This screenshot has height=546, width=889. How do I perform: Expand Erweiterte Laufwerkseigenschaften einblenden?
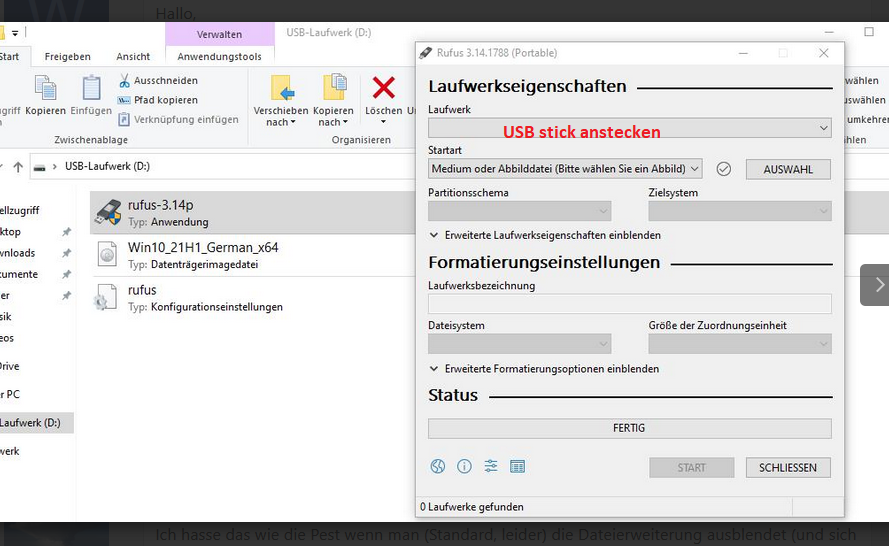pyautogui.click(x=545, y=235)
